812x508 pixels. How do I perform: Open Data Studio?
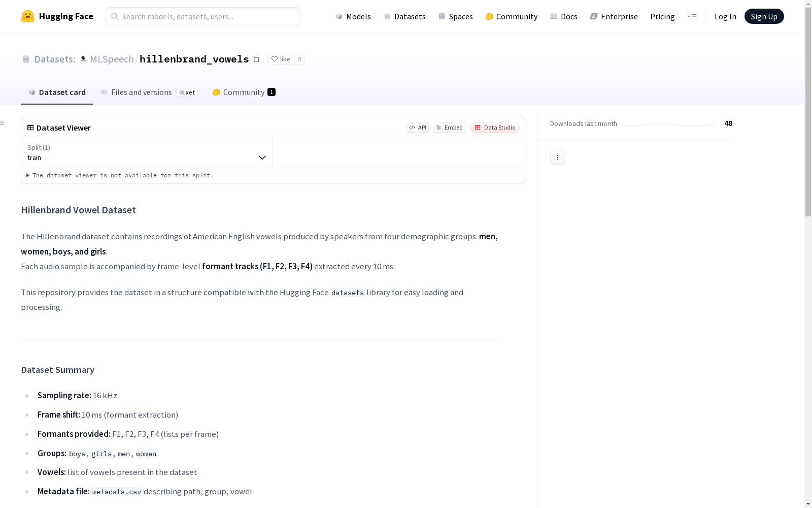494,128
